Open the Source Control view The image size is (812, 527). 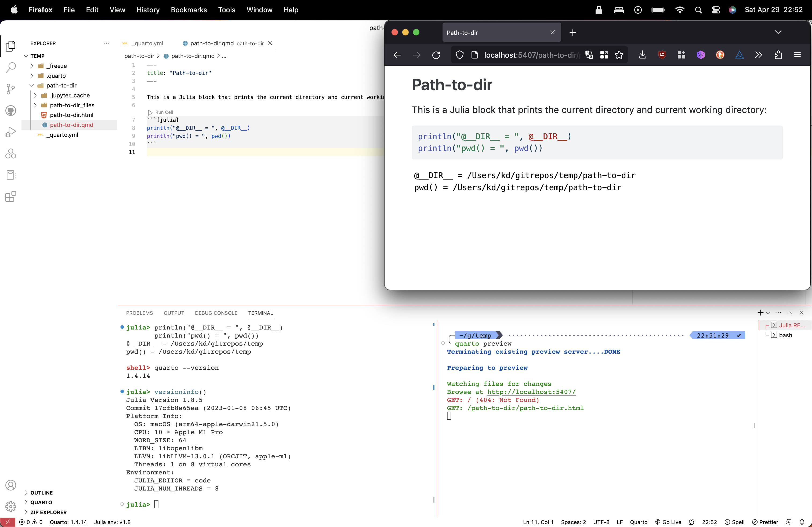click(x=10, y=89)
